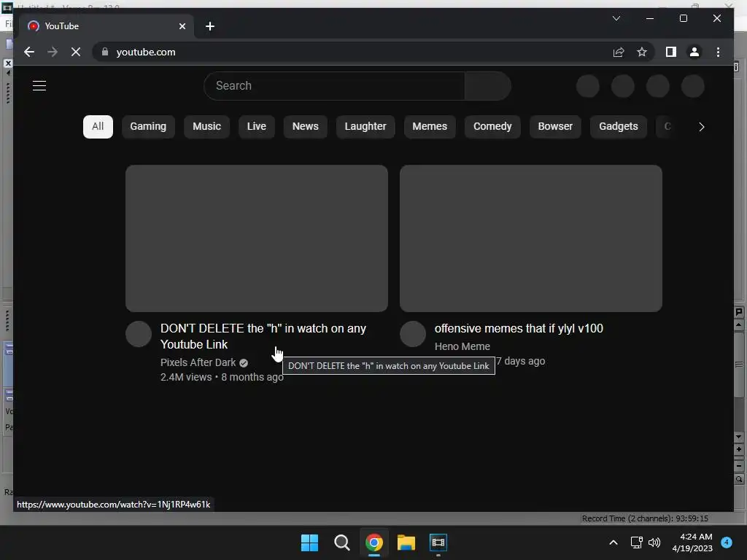Click the Heno Meme channel avatar

coord(413,334)
